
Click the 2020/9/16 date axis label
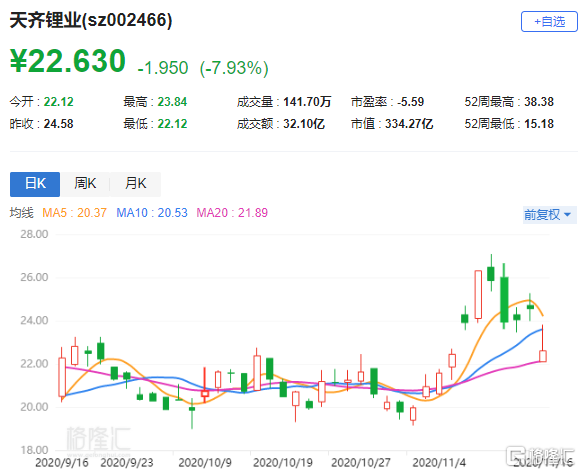point(62,463)
